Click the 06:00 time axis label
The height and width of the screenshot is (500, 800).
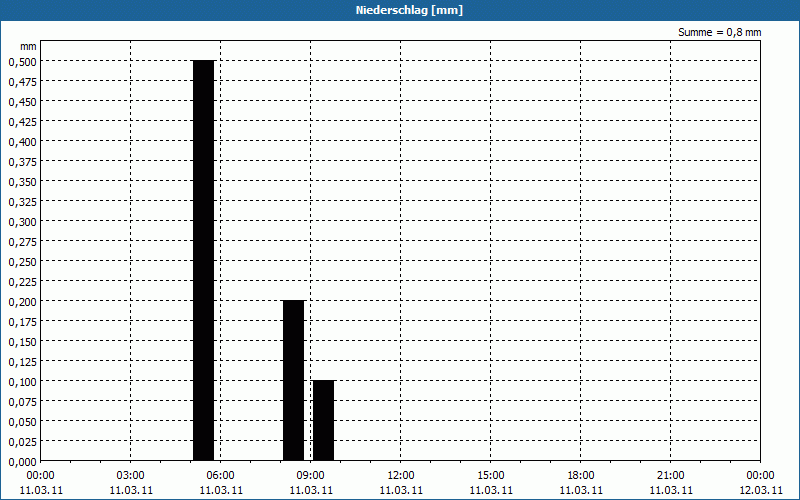pos(220,476)
